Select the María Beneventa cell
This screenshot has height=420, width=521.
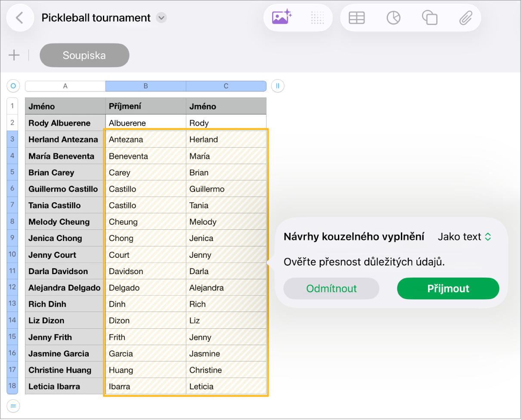pos(65,156)
